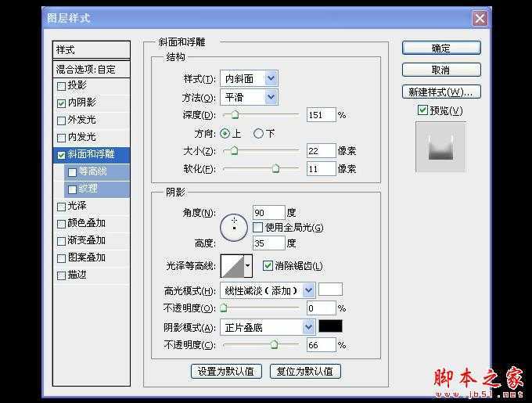Image resolution: width=532 pixels, height=403 pixels.
Task: Click the 设置为默认值 button
Action: tap(226, 372)
